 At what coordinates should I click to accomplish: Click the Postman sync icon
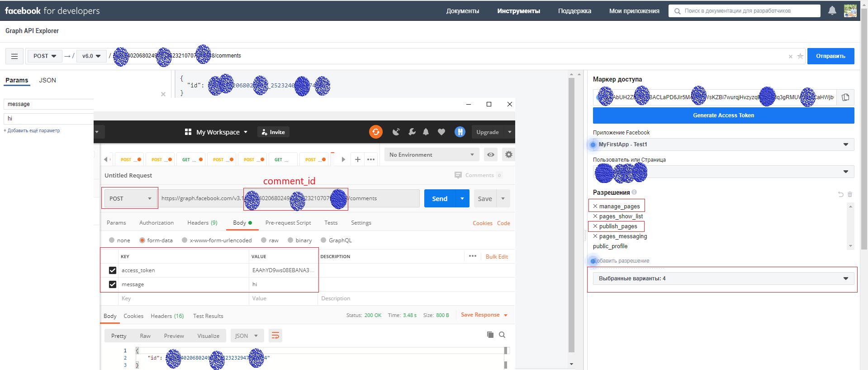376,132
